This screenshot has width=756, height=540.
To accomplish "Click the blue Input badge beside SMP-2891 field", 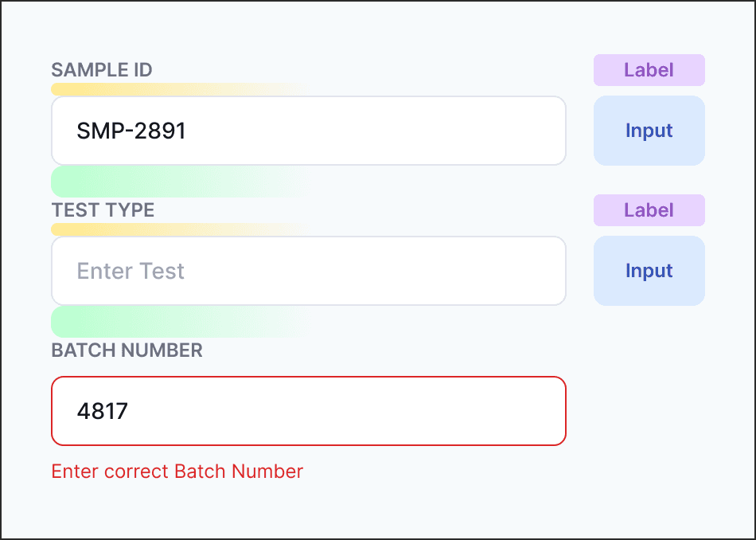I will [x=649, y=131].
